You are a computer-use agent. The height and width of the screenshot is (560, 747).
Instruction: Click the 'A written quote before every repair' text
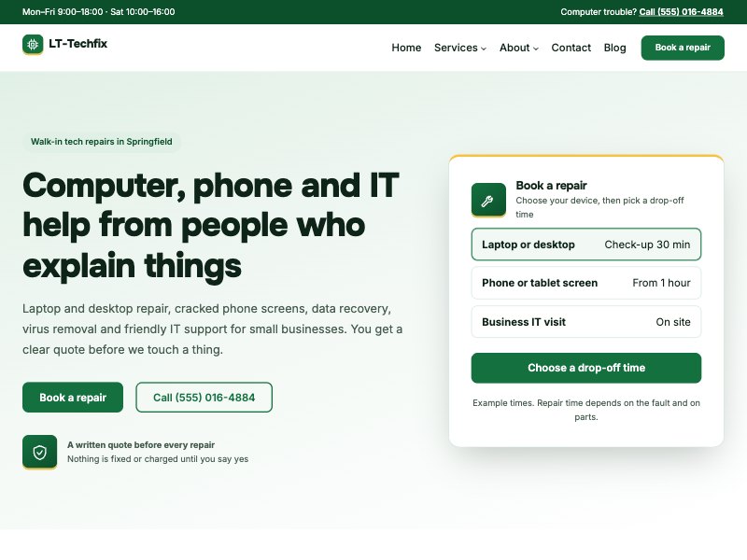141,445
